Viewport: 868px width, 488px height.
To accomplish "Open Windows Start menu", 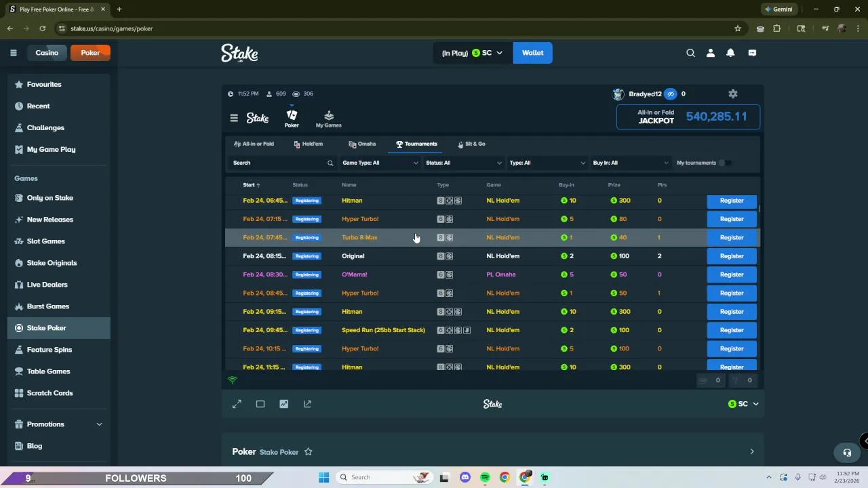I will coord(323,477).
